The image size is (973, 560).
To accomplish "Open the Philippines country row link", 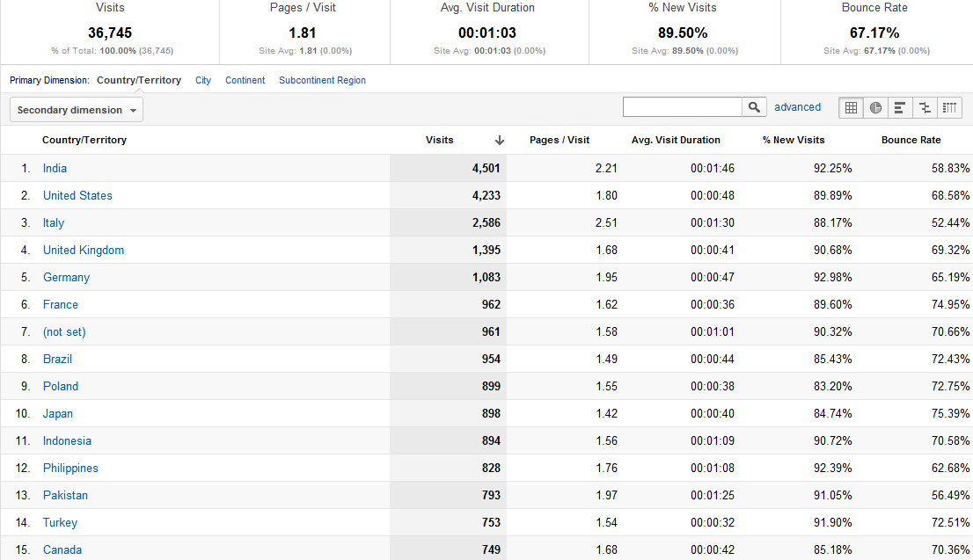I will tap(70, 468).
